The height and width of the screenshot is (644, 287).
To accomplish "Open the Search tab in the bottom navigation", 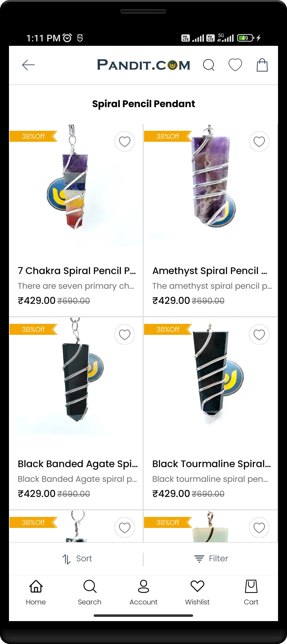I will click(89, 592).
